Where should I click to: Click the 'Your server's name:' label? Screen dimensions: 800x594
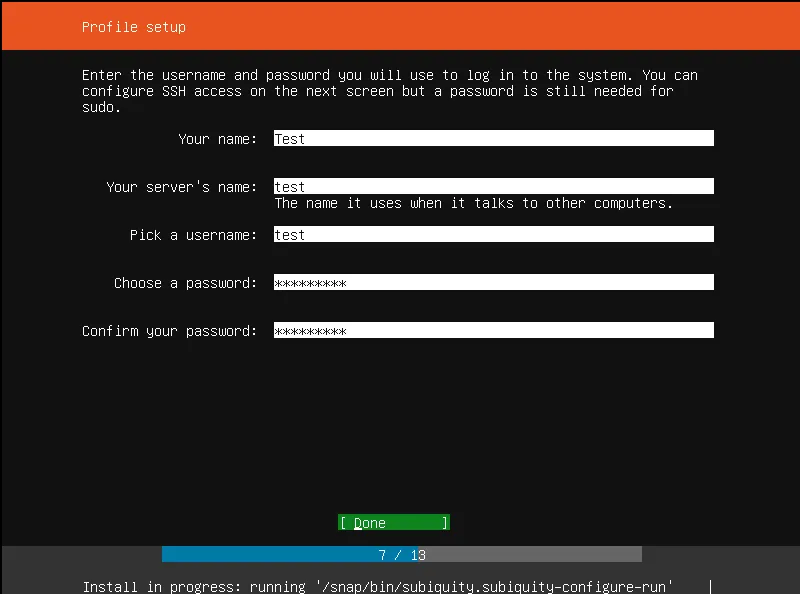(x=181, y=187)
